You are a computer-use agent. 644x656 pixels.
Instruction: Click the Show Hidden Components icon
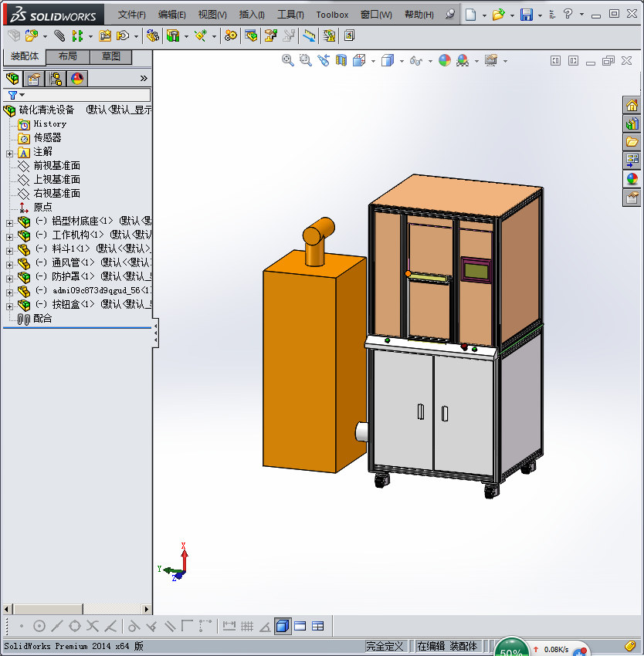click(x=152, y=36)
